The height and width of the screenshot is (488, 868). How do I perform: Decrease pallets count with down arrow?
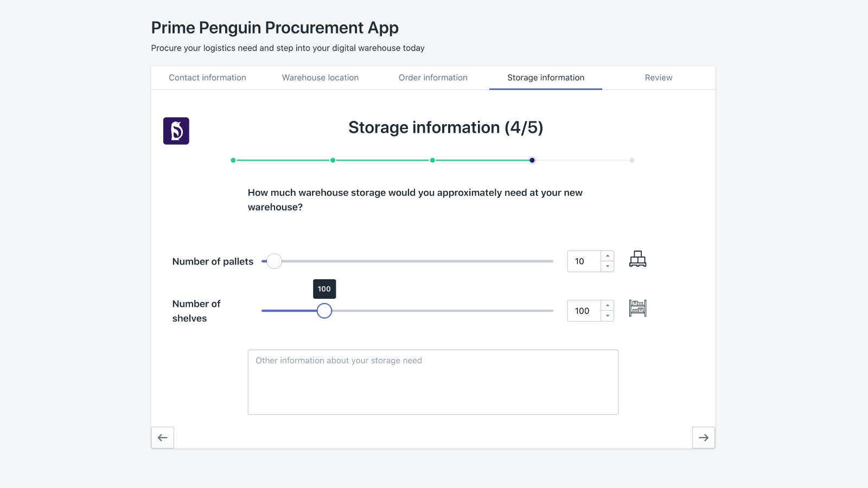[x=608, y=266]
